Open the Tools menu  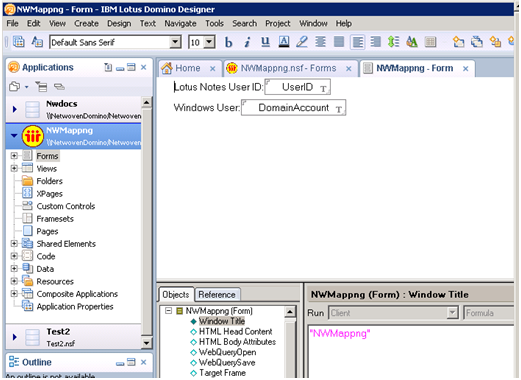pos(214,23)
